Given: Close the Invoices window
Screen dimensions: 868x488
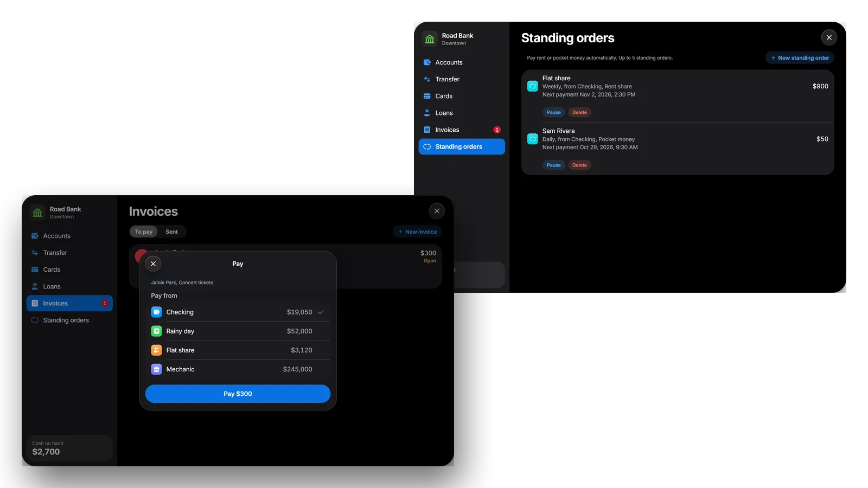Looking at the screenshot, I should [437, 211].
